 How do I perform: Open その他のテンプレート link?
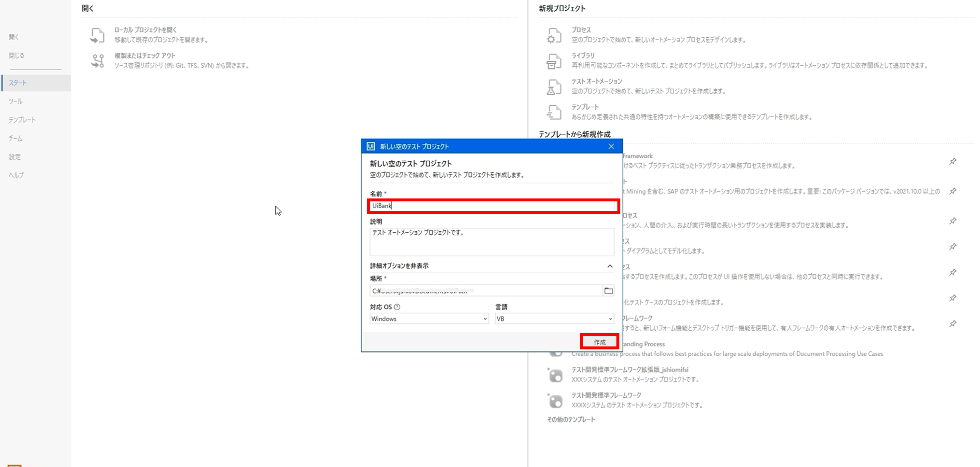571,419
